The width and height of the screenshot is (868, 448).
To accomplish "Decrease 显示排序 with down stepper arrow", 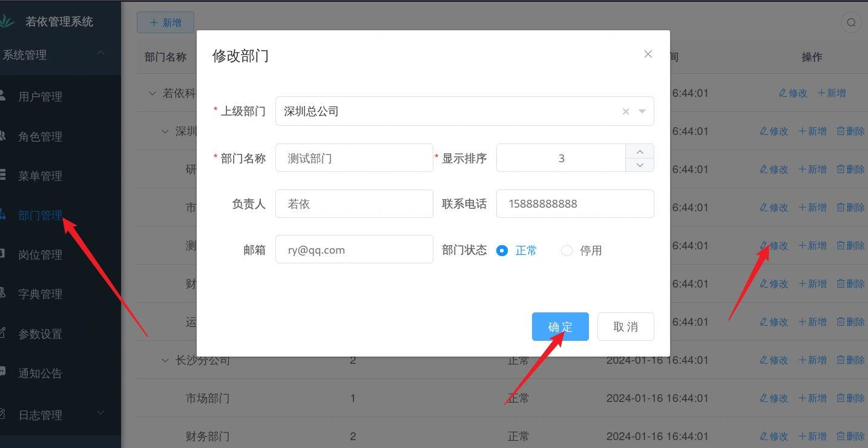I will [x=640, y=165].
